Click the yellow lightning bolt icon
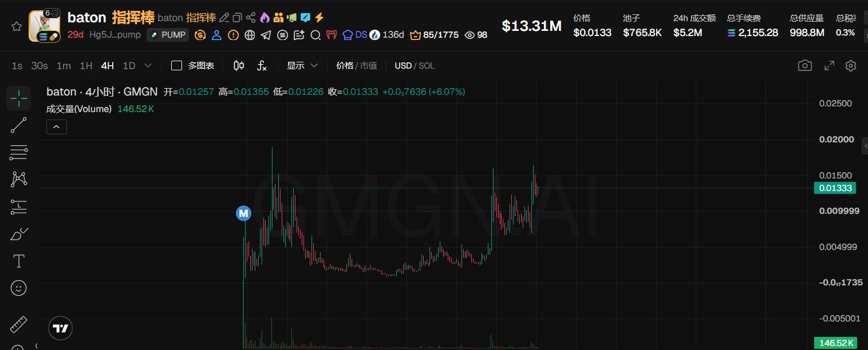Screen dimensions: 868x350 pos(319,18)
